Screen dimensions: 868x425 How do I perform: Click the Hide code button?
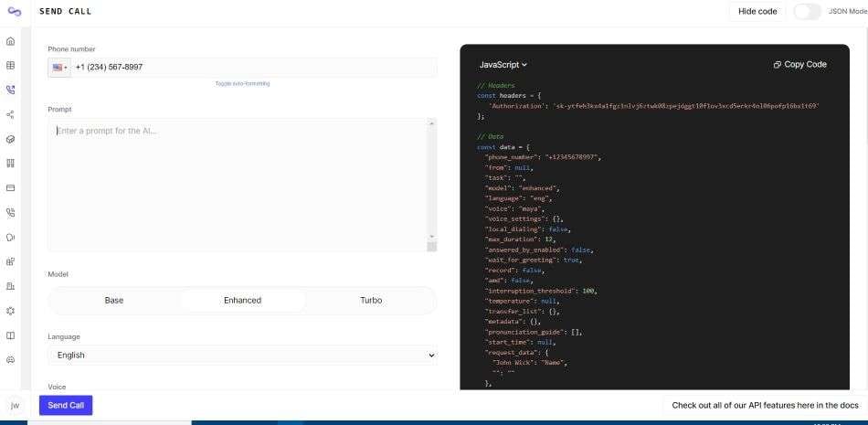coord(757,11)
